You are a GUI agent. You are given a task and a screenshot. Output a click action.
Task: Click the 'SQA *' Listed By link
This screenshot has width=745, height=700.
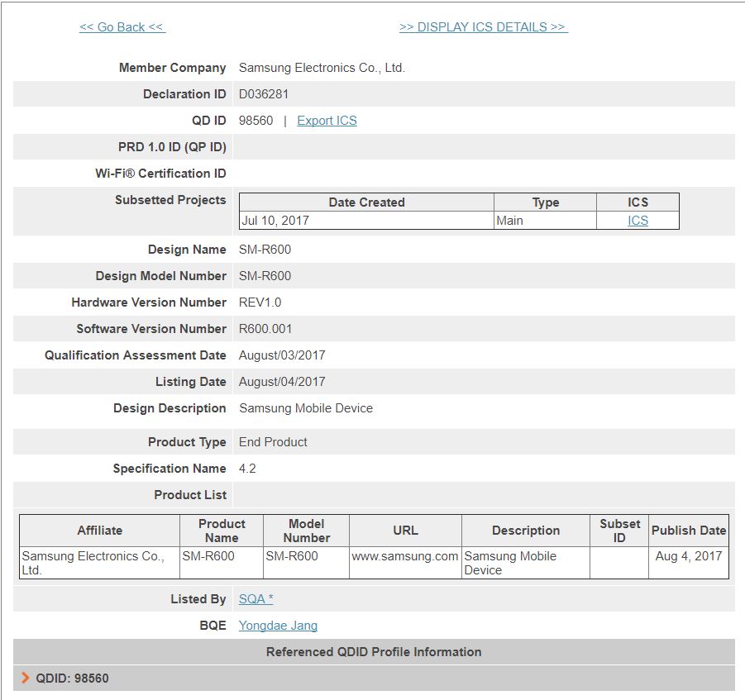pyautogui.click(x=255, y=599)
